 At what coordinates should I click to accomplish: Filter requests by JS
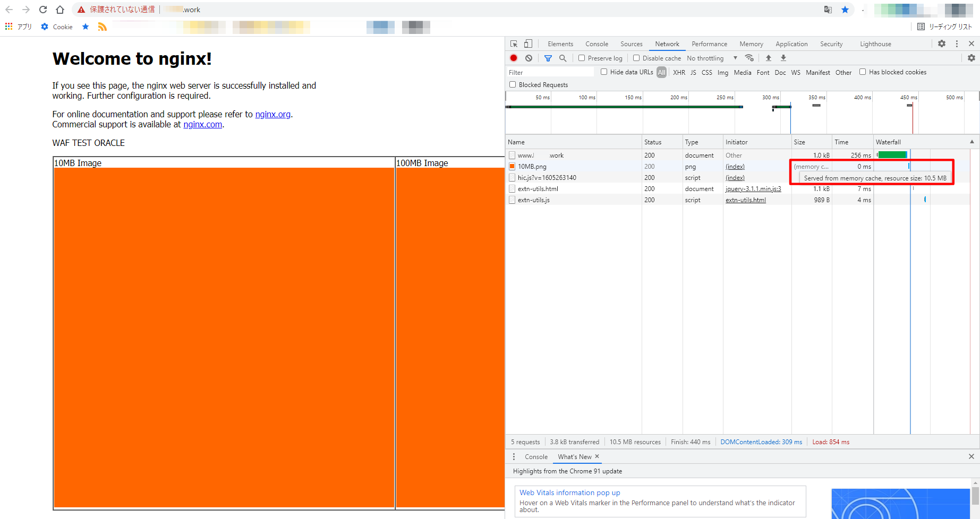pyautogui.click(x=693, y=72)
